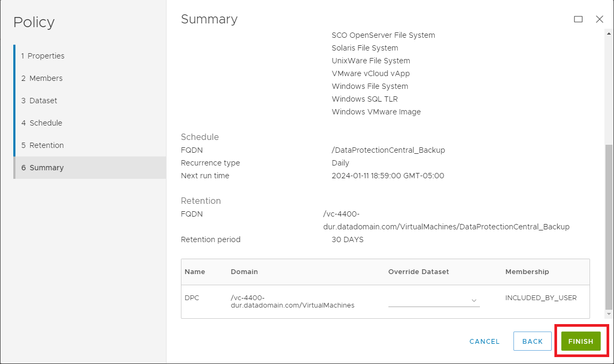The width and height of the screenshot is (614, 364).
Task: Select the Retention step in sidebar
Action: (42, 145)
